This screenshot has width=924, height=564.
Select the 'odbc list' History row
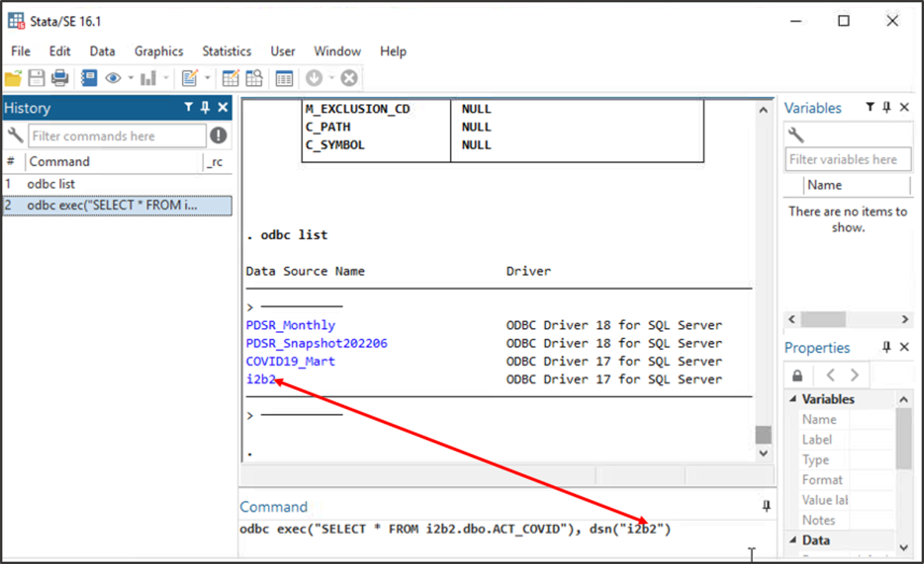[118, 184]
